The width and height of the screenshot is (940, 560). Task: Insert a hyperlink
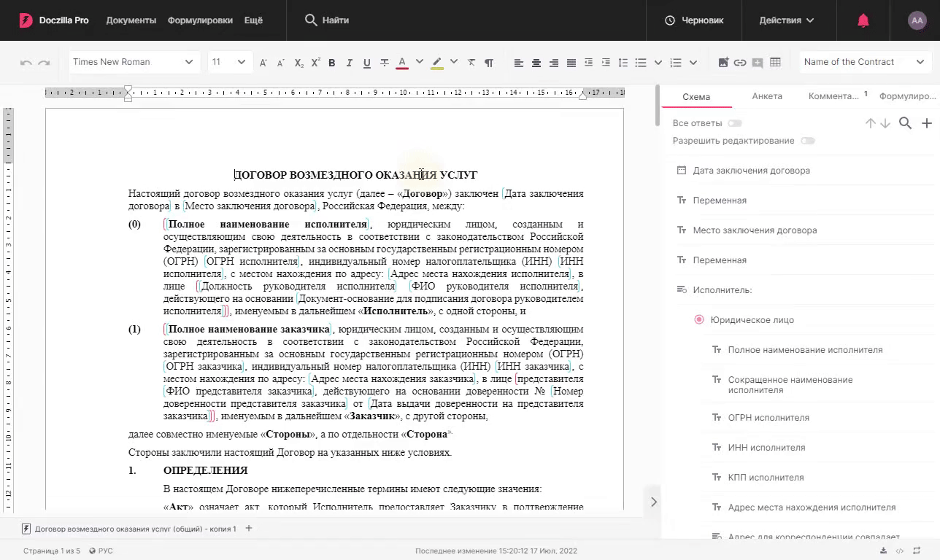click(740, 63)
